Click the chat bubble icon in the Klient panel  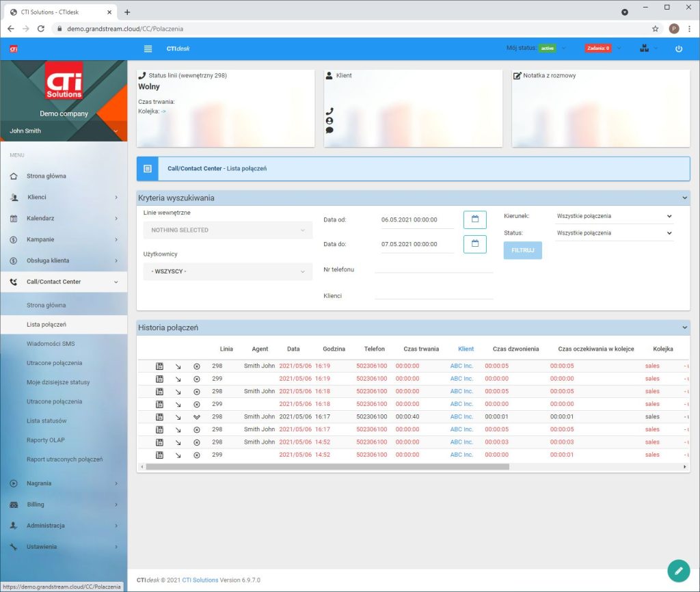click(x=329, y=130)
